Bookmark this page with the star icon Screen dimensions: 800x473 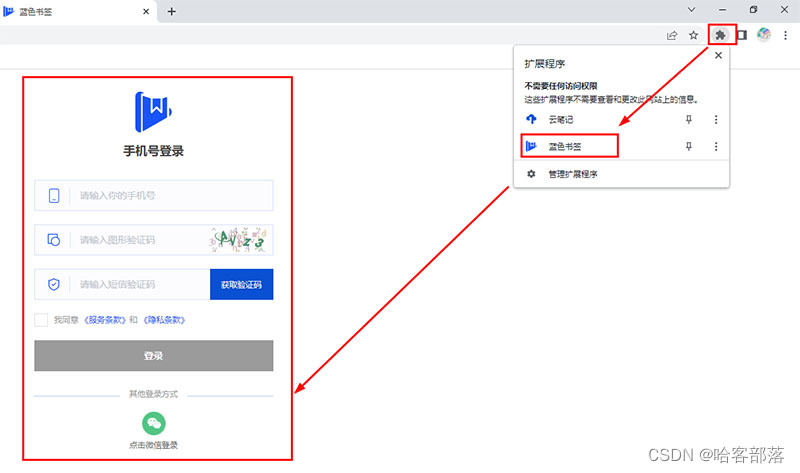(x=693, y=35)
